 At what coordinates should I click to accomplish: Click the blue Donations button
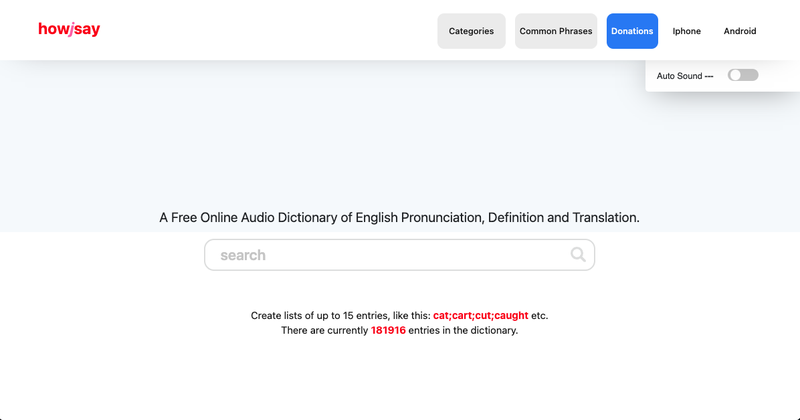(632, 31)
